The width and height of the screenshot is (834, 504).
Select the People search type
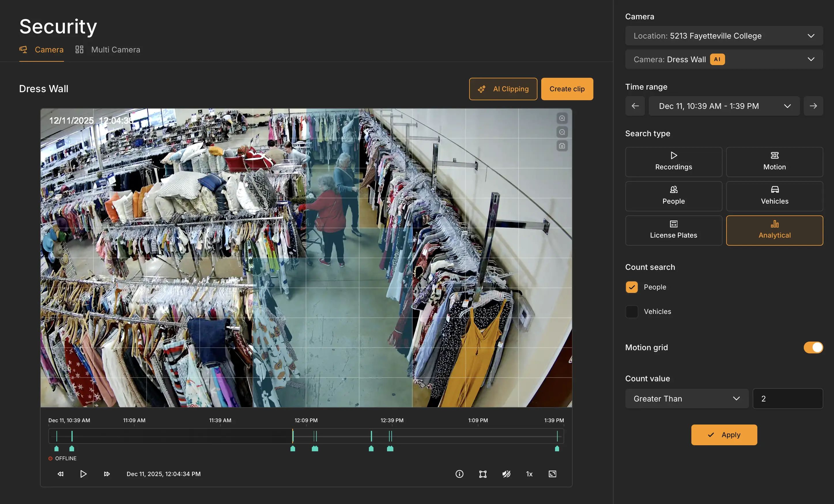tap(673, 196)
